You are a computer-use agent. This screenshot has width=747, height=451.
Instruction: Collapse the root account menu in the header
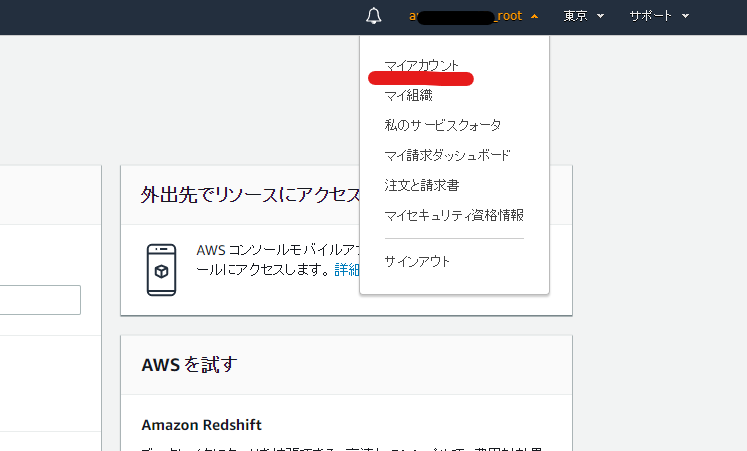point(474,16)
